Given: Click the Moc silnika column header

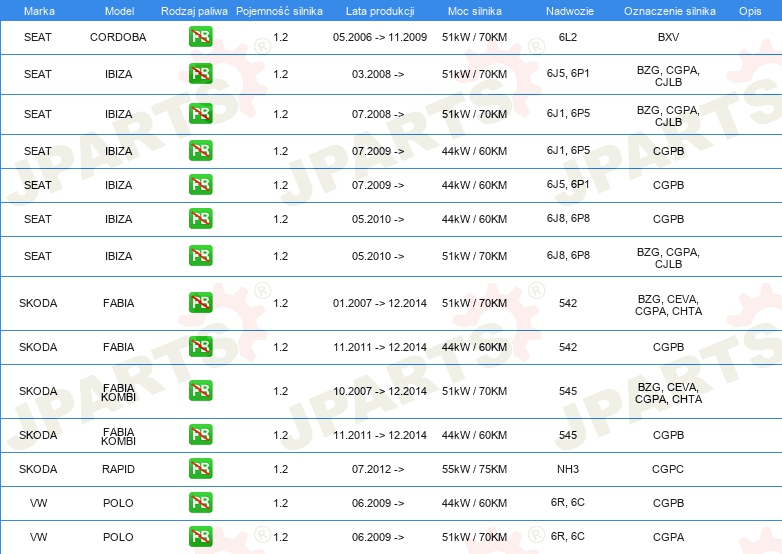Looking at the screenshot, I should (475, 11).
